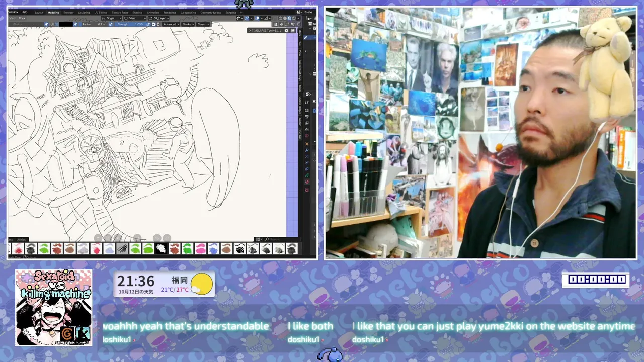Add a new workspace with the plus icon

[x=241, y=12]
